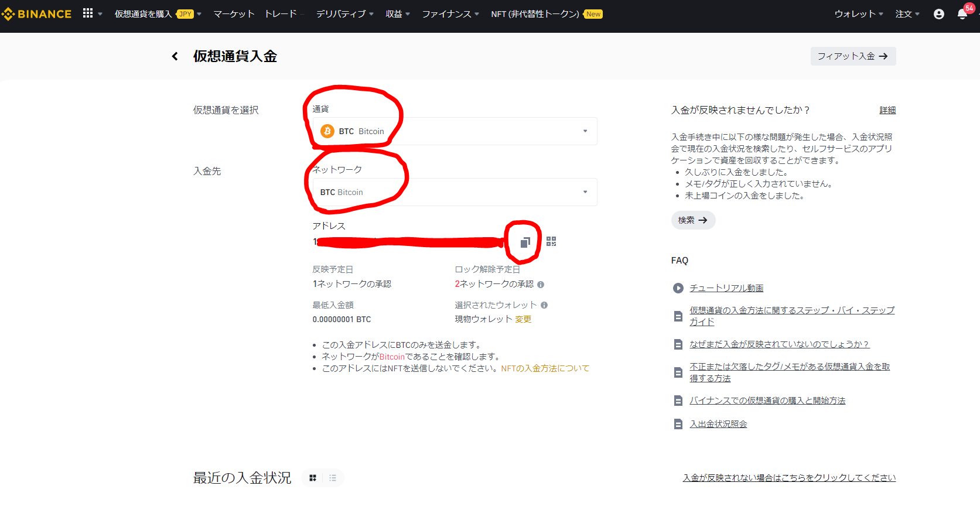Open the チュートリアル動画 link
Image resolution: width=980 pixels, height=513 pixels.
[x=726, y=288]
